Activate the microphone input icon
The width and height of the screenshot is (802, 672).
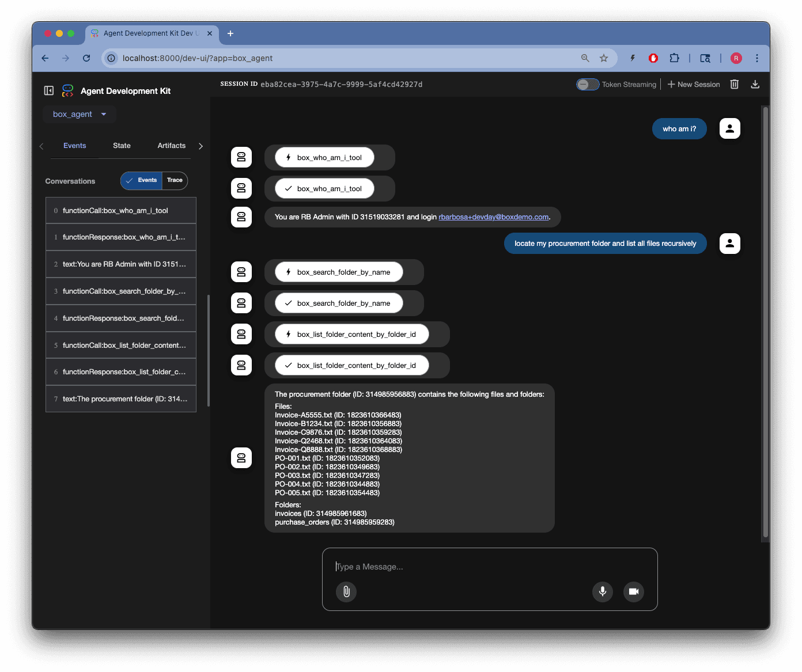[602, 591]
